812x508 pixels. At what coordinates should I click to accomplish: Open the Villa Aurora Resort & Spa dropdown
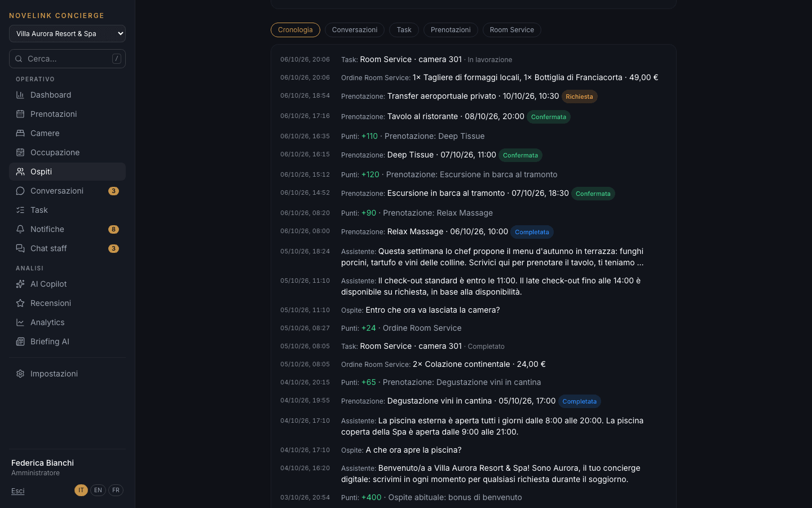[x=67, y=34]
